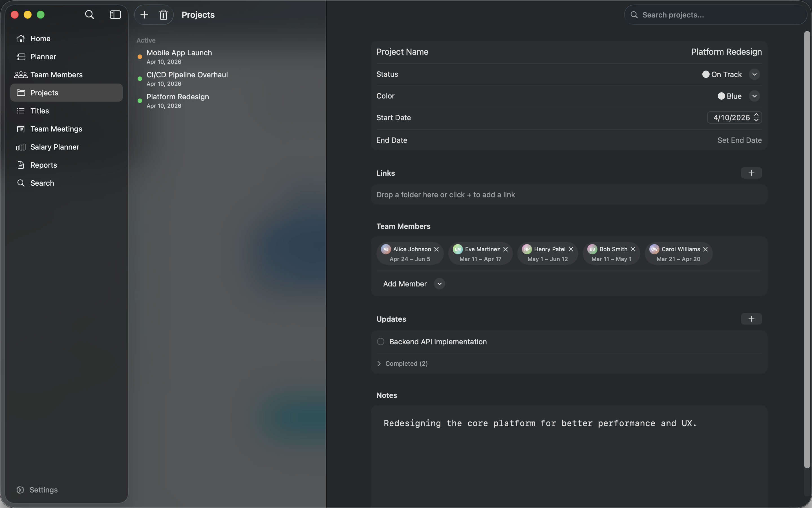Click the Mobile App Launch orange status dot
This screenshot has height=508, width=812.
(140, 57)
